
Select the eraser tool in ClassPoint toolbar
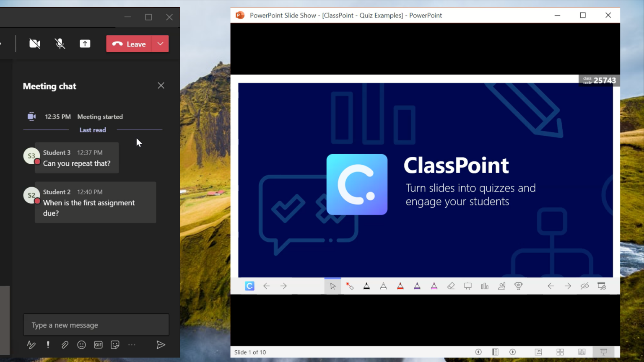pos(451,286)
